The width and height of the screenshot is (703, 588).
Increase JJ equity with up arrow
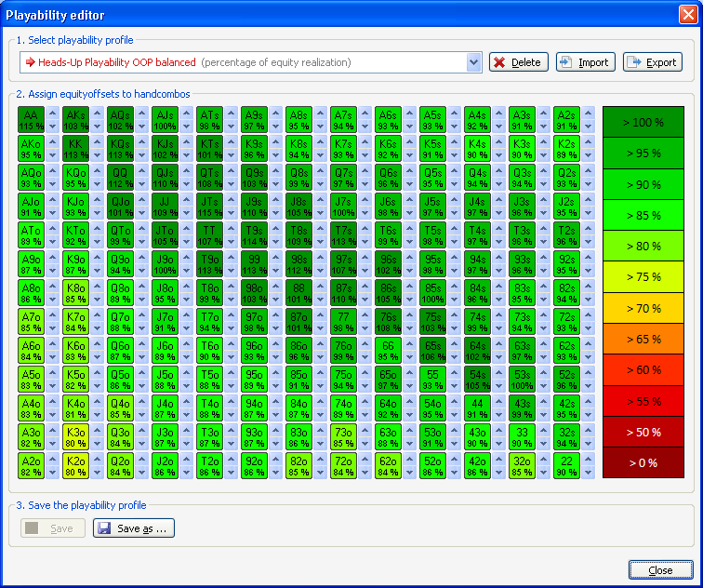coord(187,200)
